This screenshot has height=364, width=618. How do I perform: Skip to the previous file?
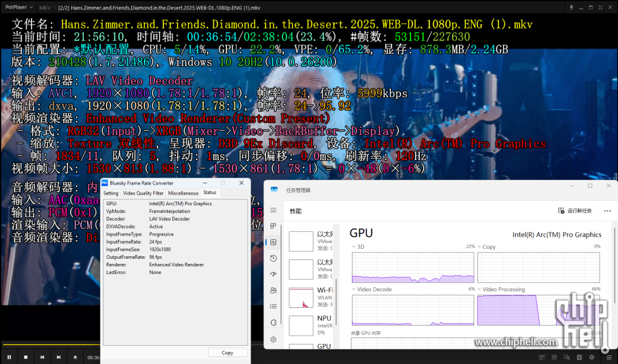click(42, 357)
